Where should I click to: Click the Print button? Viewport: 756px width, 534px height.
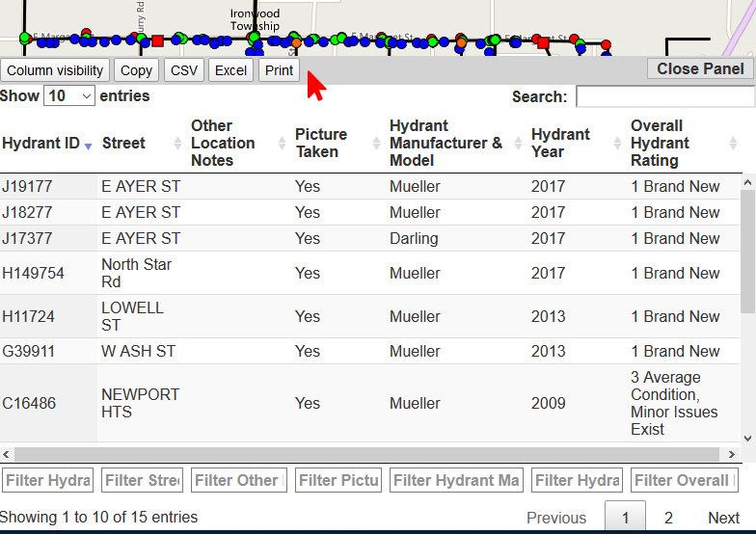pyautogui.click(x=279, y=70)
